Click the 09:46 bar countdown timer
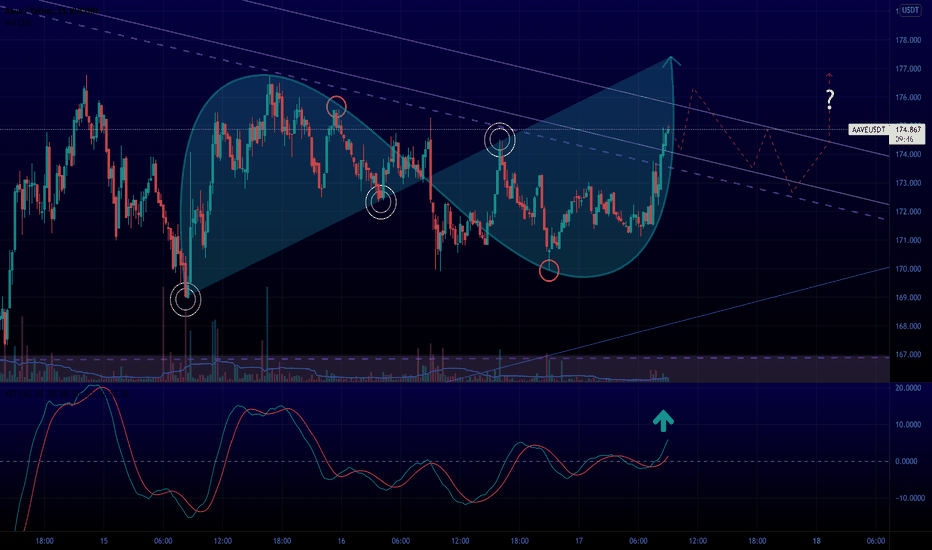932x550 pixels. pos(904,139)
